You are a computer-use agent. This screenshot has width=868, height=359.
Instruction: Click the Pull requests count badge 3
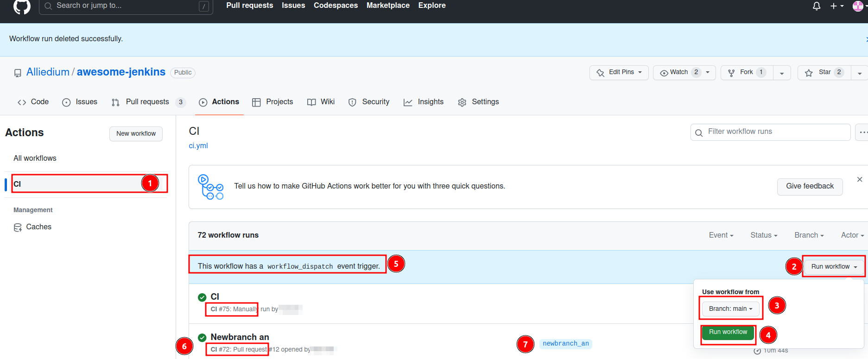click(x=181, y=102)
